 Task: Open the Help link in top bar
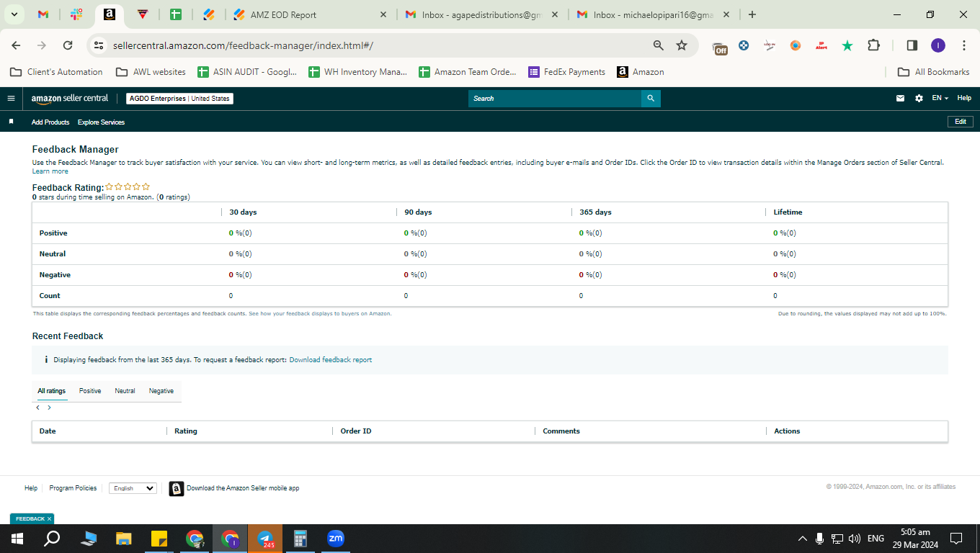point(964,99)
